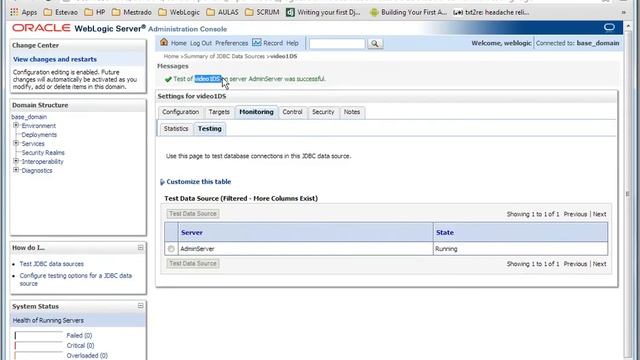
Task: Open the Statistics sub-tab
Action: coord(176,129)
